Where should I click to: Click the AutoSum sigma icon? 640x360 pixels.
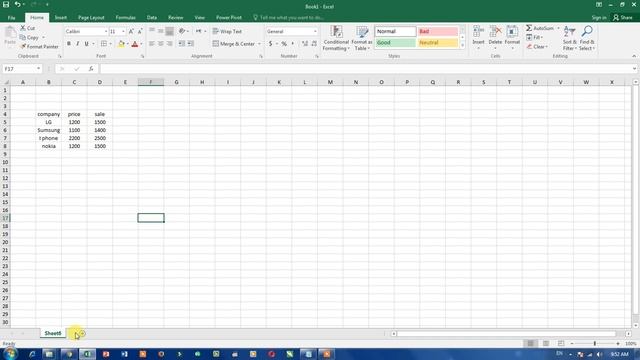[x=529, y=28]
